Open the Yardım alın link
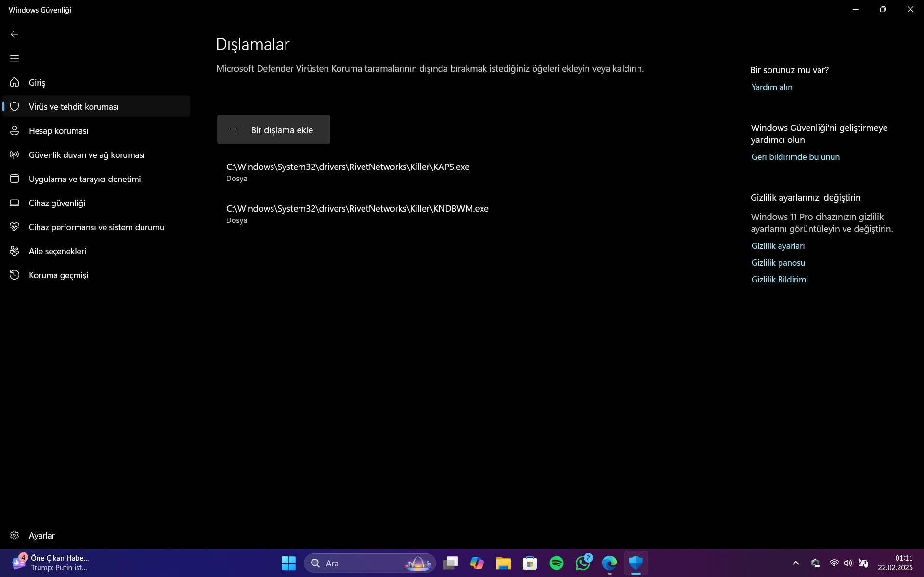 [771, 87]
